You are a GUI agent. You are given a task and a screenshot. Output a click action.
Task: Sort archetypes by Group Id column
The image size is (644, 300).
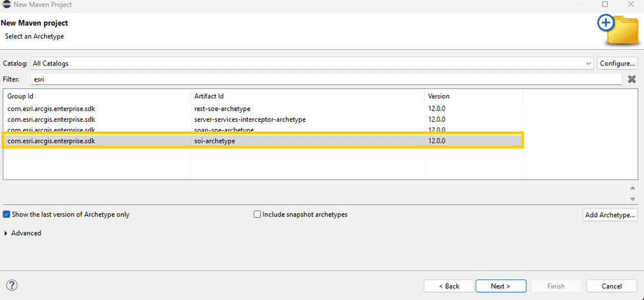point(97,96)
